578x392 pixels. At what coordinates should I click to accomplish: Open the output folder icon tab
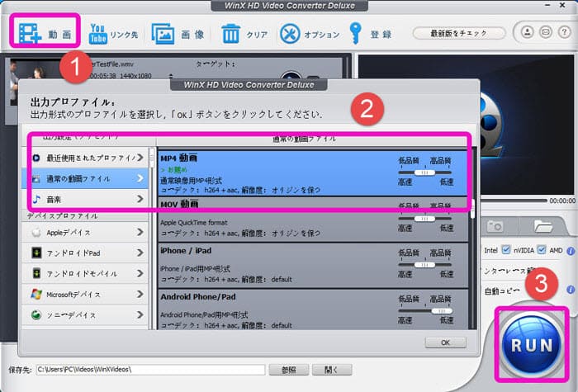(x=542, y=226)
